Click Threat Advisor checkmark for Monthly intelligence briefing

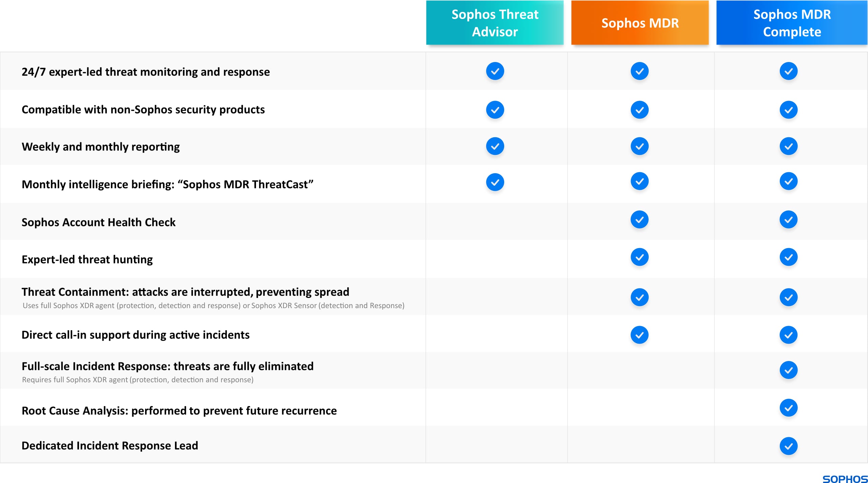click(x=495, y=182)
